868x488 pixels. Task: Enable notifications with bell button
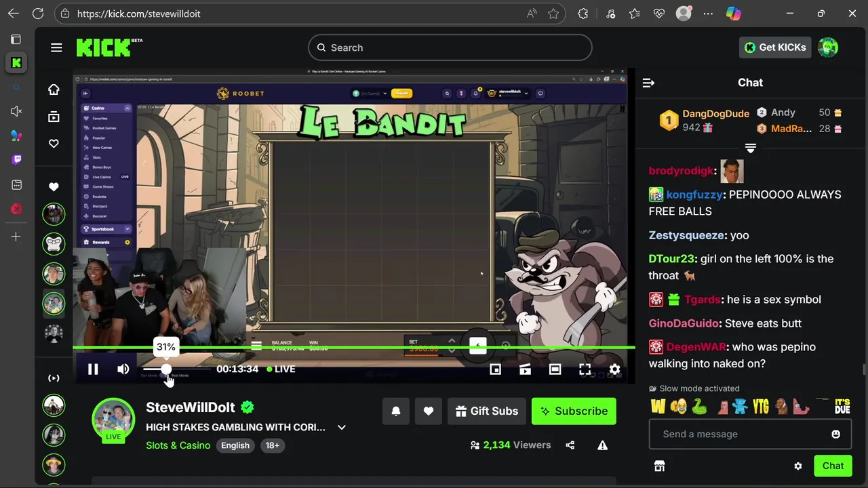click(396, 411)
